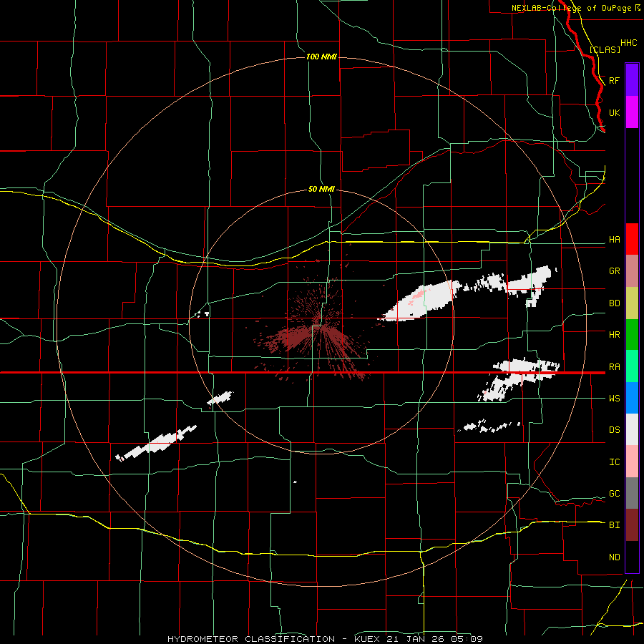Screen dimensions: 644x644
Task: Click the "NEXLAB-College of DuPage" credit text
Action: pyautogui.click(x=571, y=8)
